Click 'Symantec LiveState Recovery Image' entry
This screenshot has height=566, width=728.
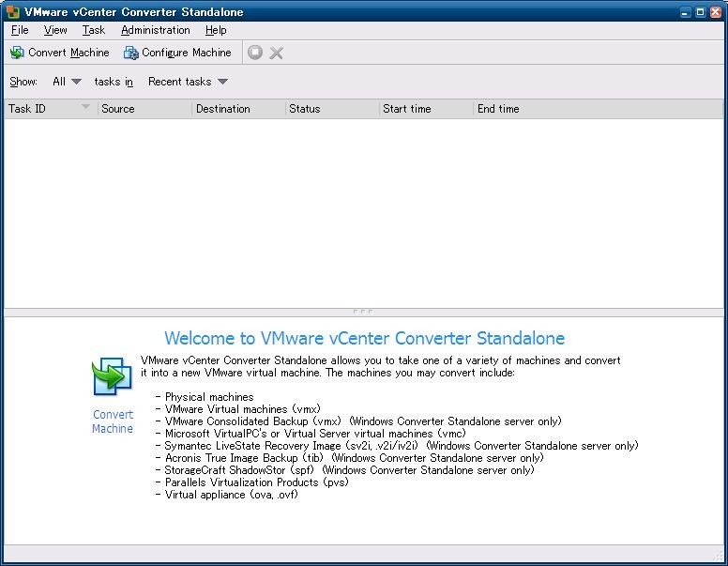pyautogui.click(x=402, y=446)
